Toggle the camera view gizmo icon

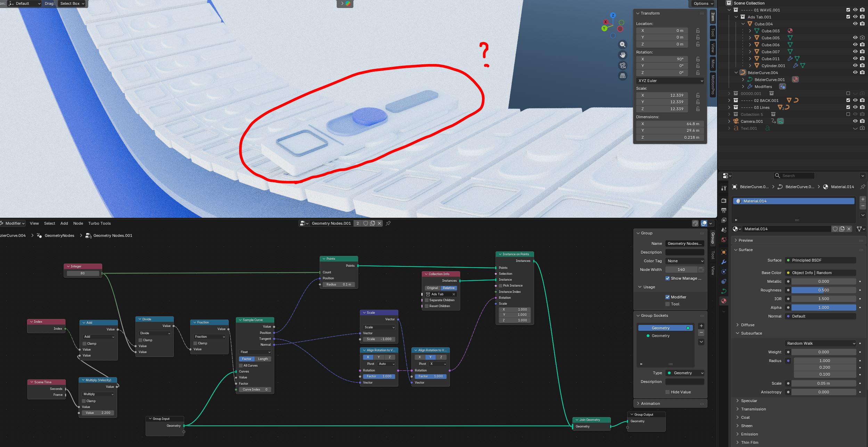tap(622, 65)
